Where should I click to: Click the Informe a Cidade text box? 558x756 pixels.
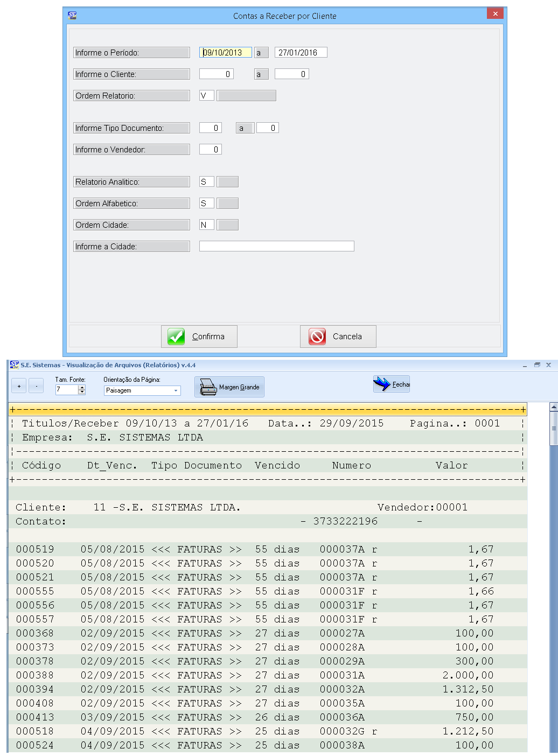point(276,246)
